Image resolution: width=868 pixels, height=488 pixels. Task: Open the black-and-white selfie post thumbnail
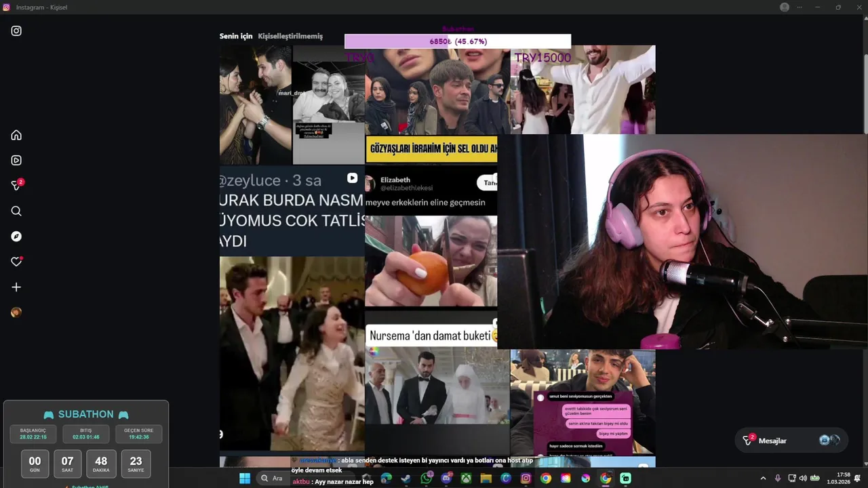pos(329,105)
